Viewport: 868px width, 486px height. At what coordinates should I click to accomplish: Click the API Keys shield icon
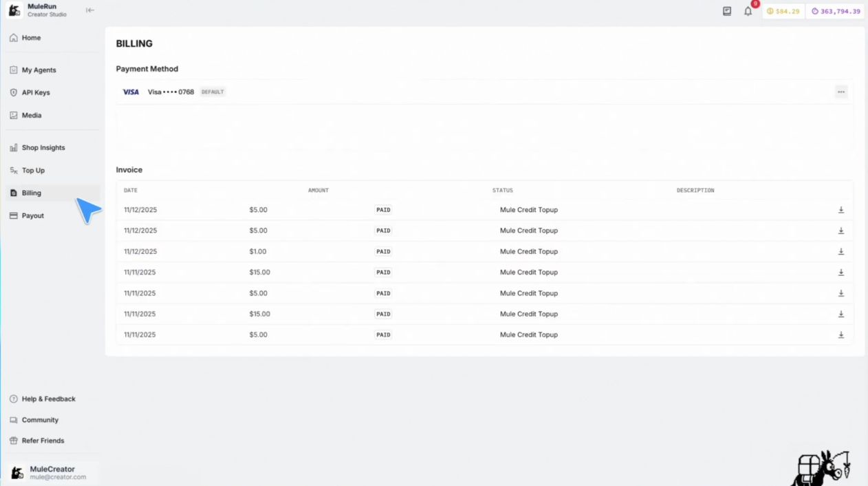[x=14, y=92]
